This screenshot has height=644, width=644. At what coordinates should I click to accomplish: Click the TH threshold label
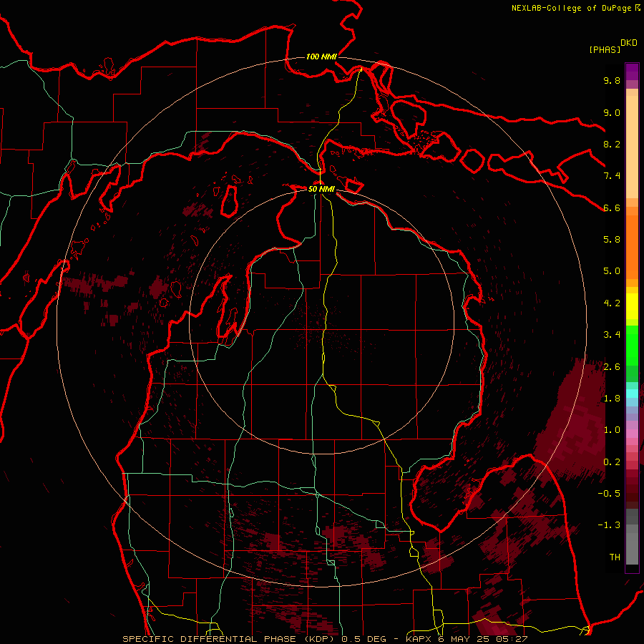615,557
